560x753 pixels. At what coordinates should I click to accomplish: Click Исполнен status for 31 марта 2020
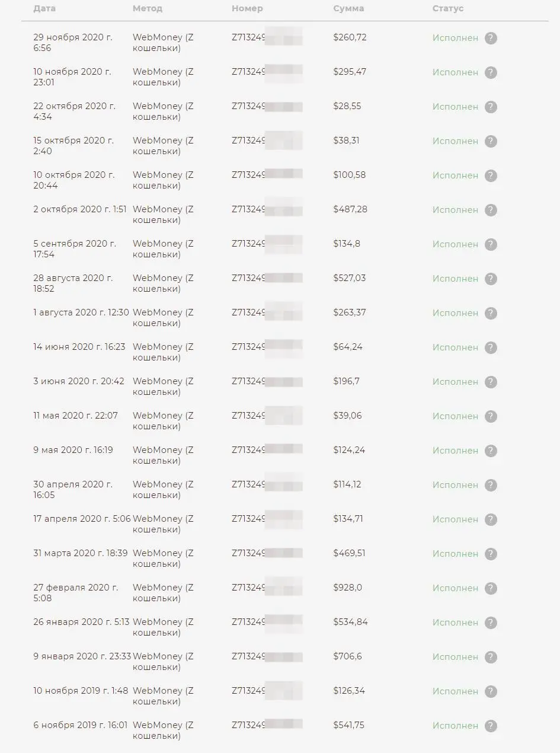(x=455, y=554)
